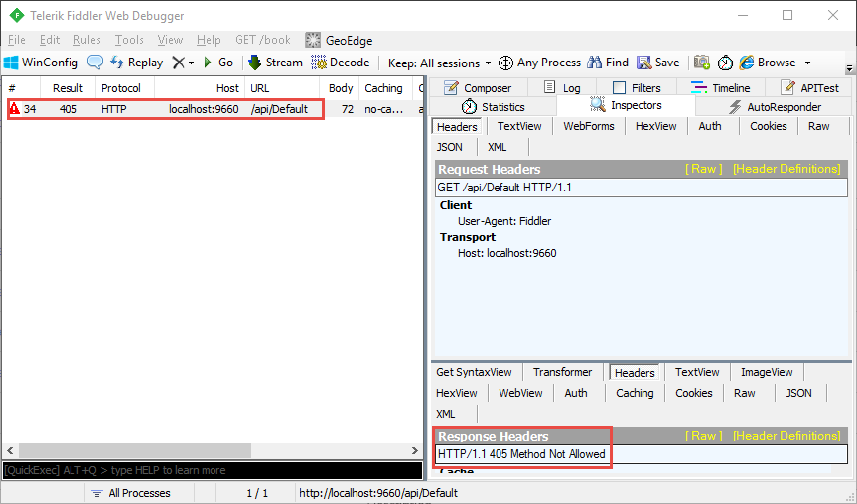Select the request Cookies tab

point(768,126)
